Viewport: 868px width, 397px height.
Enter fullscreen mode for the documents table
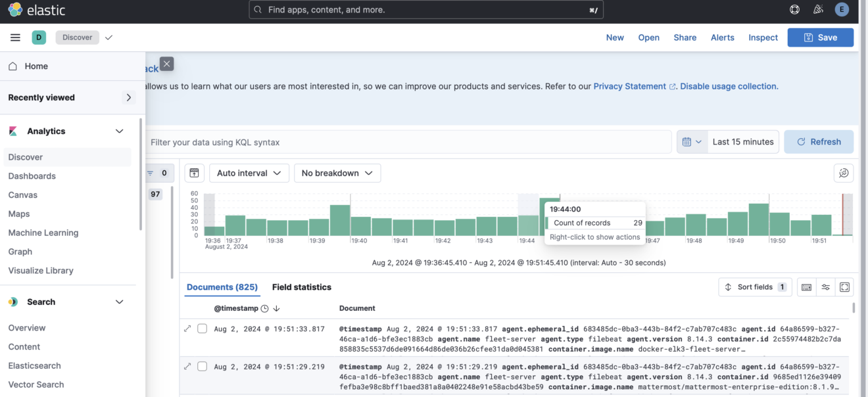(x=844, y=287)
